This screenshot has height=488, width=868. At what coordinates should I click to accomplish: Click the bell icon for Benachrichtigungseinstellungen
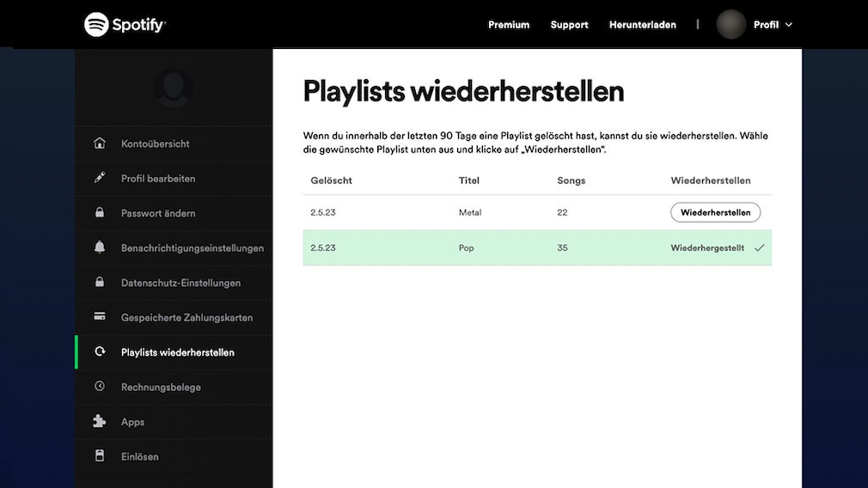click(x=100, y=248)
